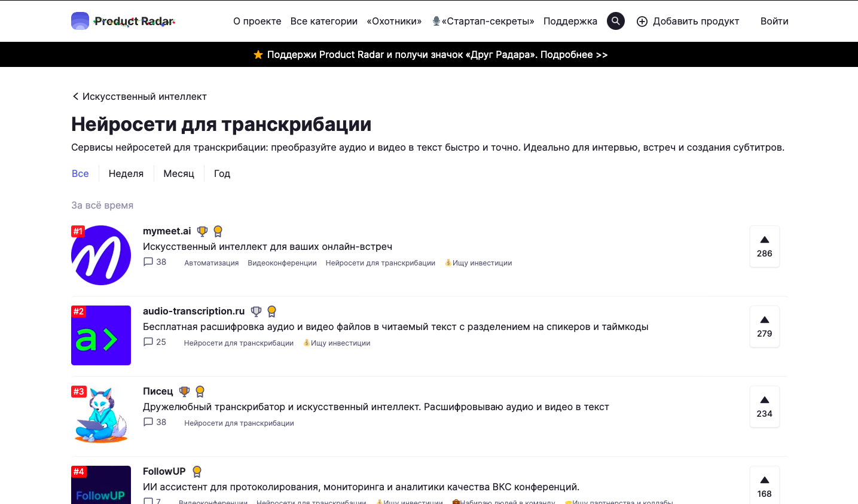Open Писец fox logo thumbnail
Viewport: 858px width, 504px height.
click(x=101, y=416)
